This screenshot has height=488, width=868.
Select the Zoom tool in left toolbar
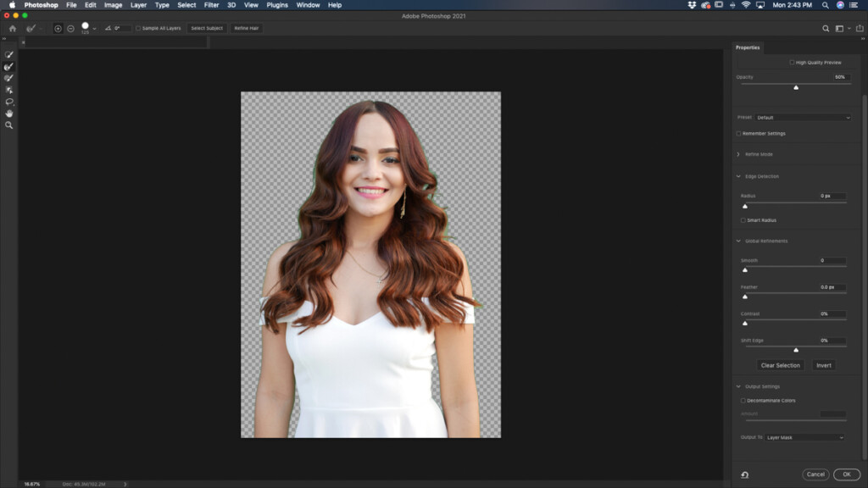[x=8, y=125]
